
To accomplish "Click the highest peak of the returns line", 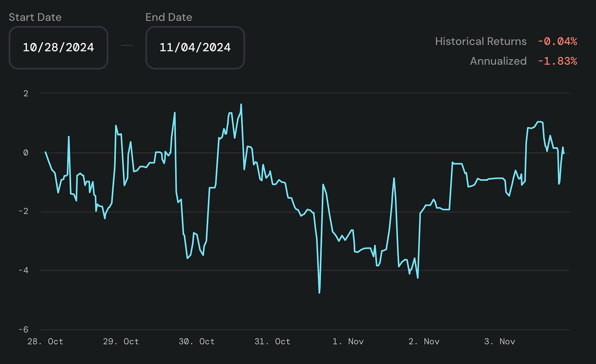I will pos(241,104).
